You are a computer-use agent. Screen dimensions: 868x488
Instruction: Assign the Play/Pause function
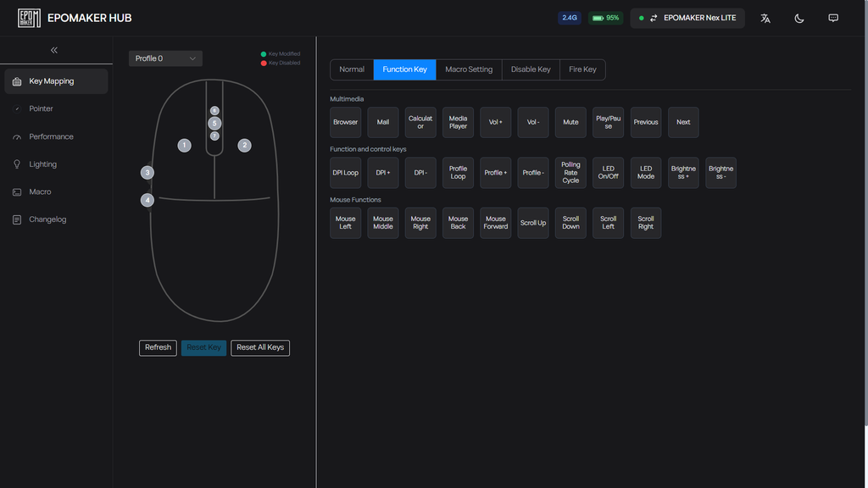click(x=609, y=122)
